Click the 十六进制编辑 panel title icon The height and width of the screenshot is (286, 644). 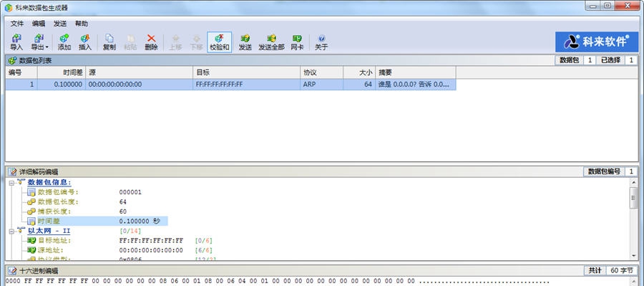click(12, 270)
